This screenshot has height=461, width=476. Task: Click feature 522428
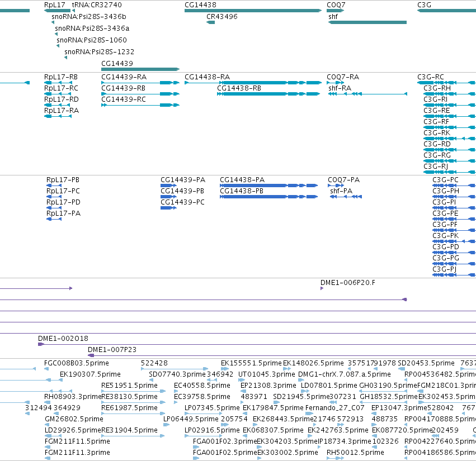click(175, 369)
